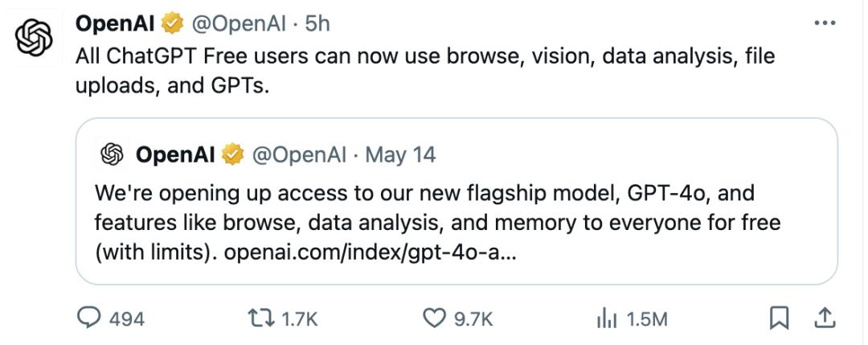The height and width of the screenshot is (345, 868).
Task: Click the 5h timestamp
Action: [x=317, y=24]
